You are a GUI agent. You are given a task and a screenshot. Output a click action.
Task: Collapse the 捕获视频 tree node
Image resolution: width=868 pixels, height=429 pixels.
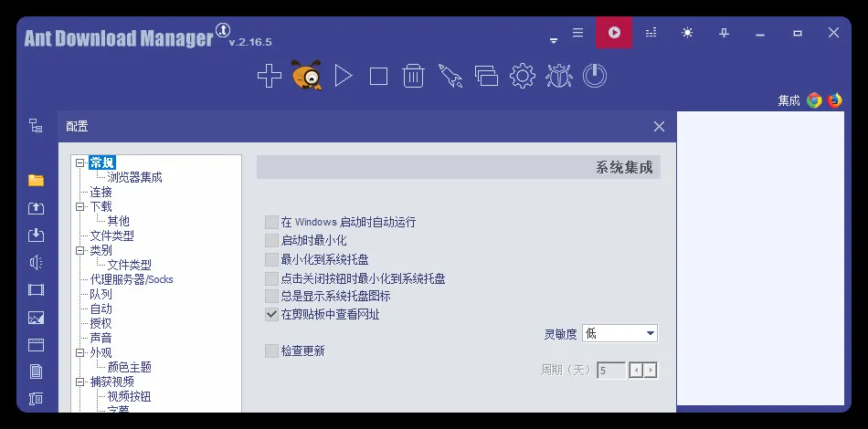(x=80, y=382)
